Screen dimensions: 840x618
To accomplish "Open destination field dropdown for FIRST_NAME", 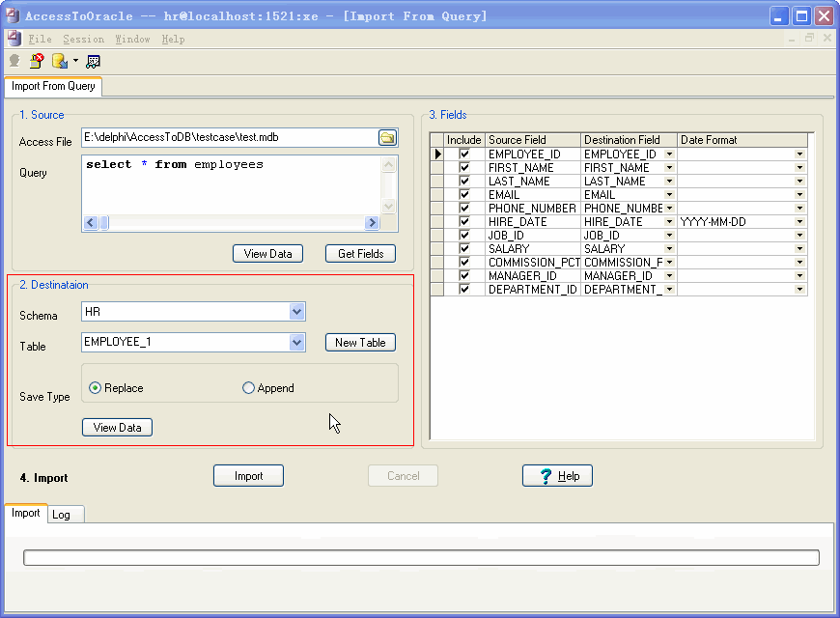I will pos(669,168).
